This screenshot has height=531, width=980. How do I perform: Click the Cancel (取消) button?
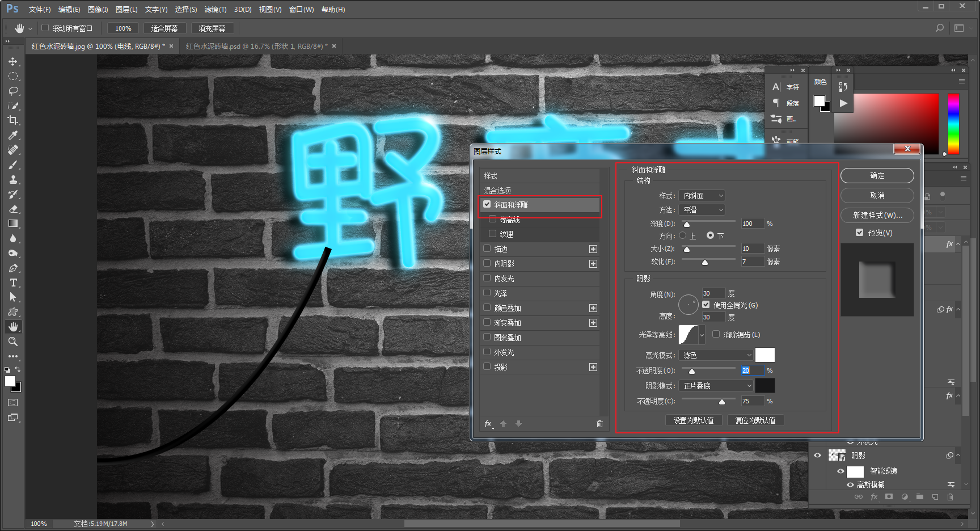point(877,195)
